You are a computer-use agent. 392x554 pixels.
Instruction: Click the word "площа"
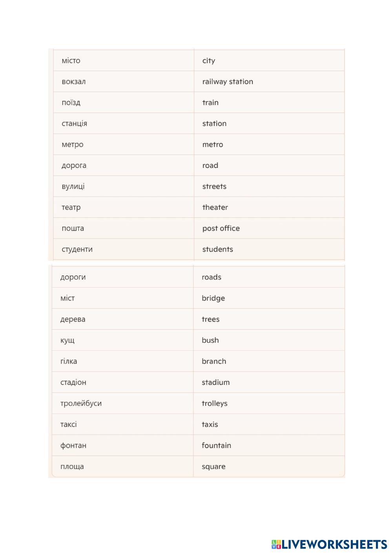72,467
